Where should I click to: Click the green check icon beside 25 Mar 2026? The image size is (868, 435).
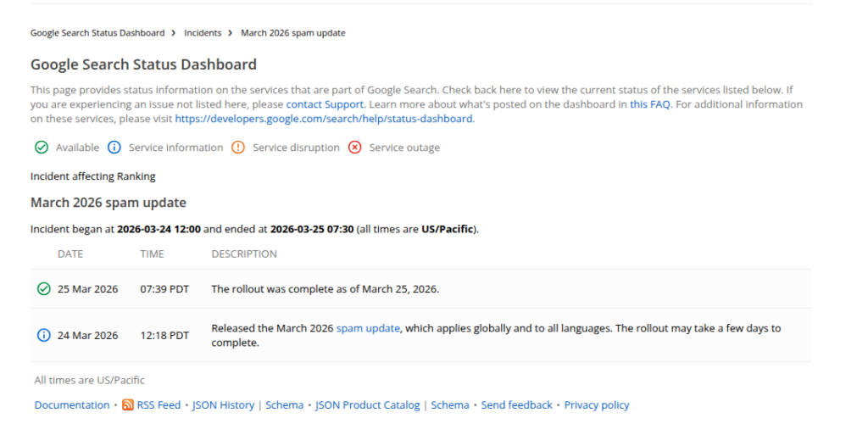point(44,289)
